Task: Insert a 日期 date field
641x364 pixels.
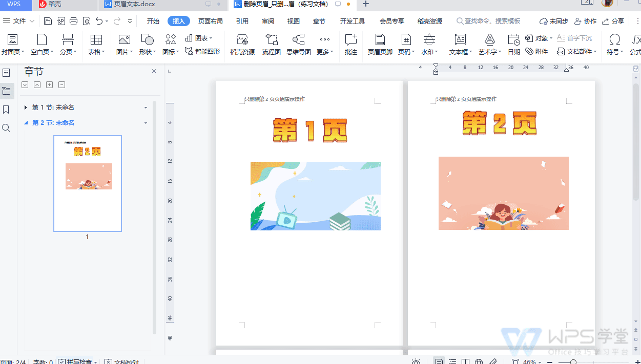Action: pos(514,45)
